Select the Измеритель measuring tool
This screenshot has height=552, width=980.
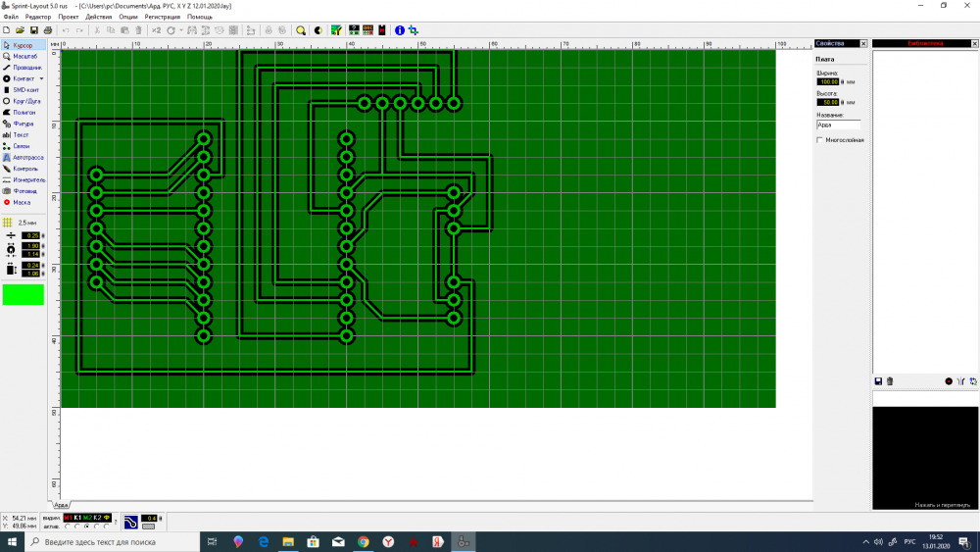(x=27, y=179)
